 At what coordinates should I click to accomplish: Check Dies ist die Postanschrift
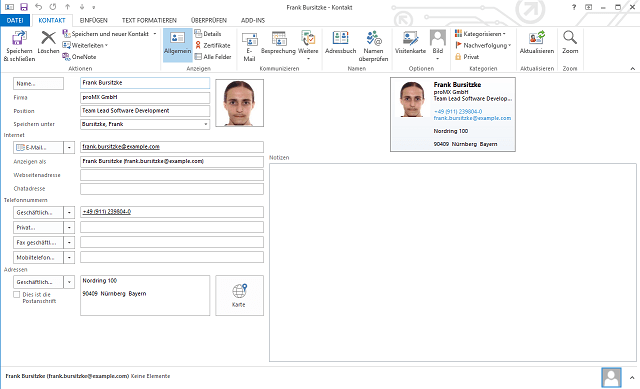point(17,294)
